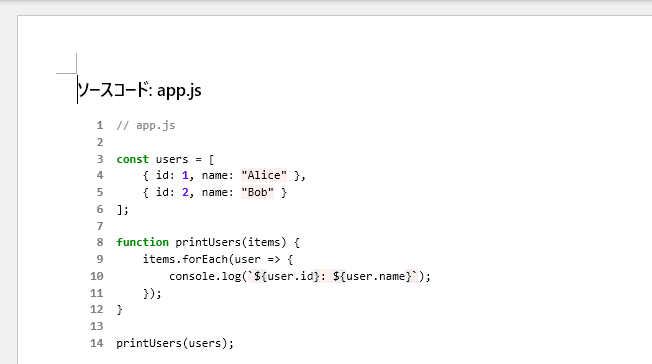Click the closing ]; on line 6

tap(123, 210)
